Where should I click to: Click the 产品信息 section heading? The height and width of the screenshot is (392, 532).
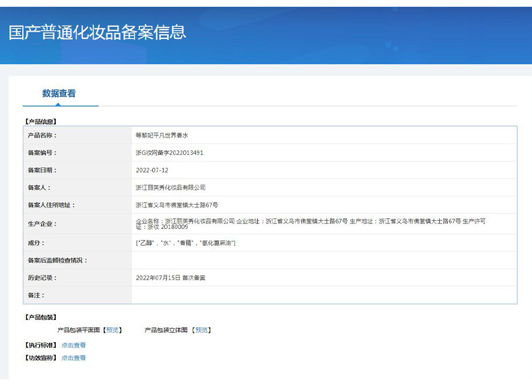pos(40,121)
